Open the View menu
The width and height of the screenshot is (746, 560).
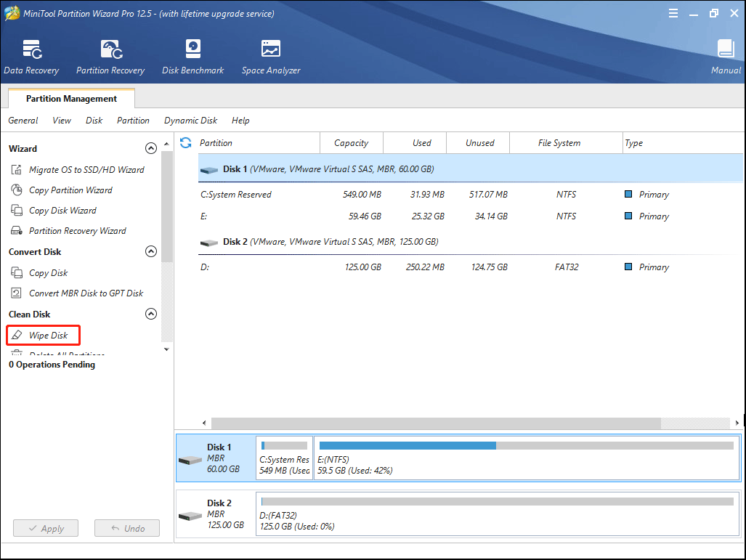tap(61, 121)
